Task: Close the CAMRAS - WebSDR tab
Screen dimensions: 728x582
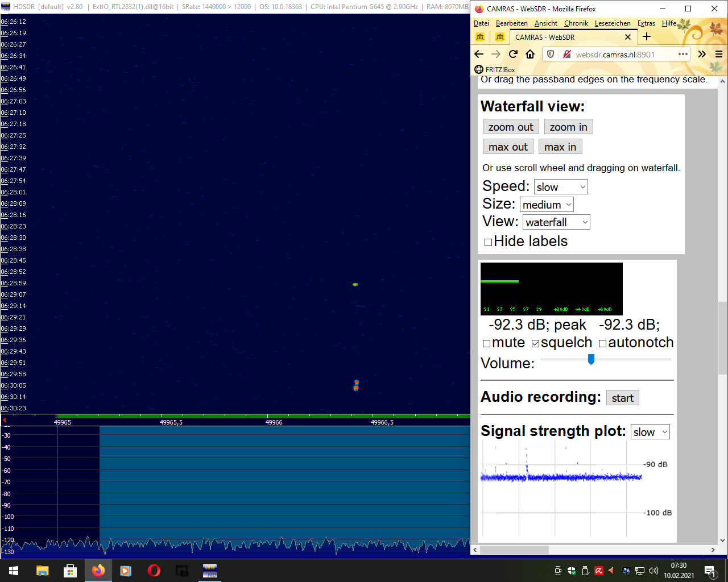Action: 628,37
